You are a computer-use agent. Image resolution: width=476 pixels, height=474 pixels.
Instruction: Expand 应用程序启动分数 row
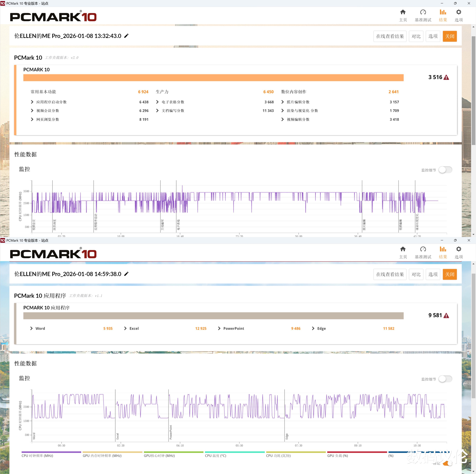(x=32, y=102)
